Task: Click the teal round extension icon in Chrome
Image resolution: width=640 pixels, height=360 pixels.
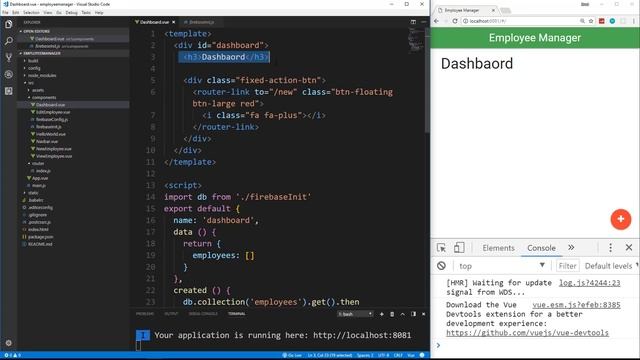Action: click(612, 21)
